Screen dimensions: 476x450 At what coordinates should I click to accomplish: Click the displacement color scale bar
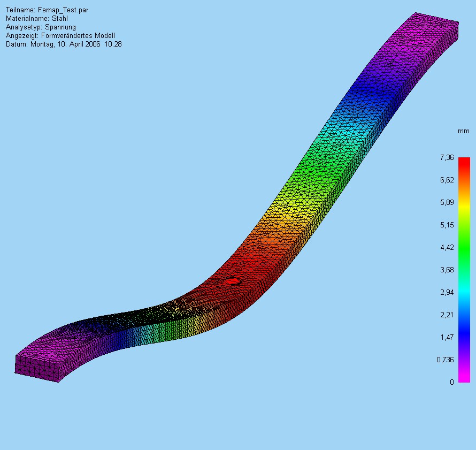click(464, 270)
